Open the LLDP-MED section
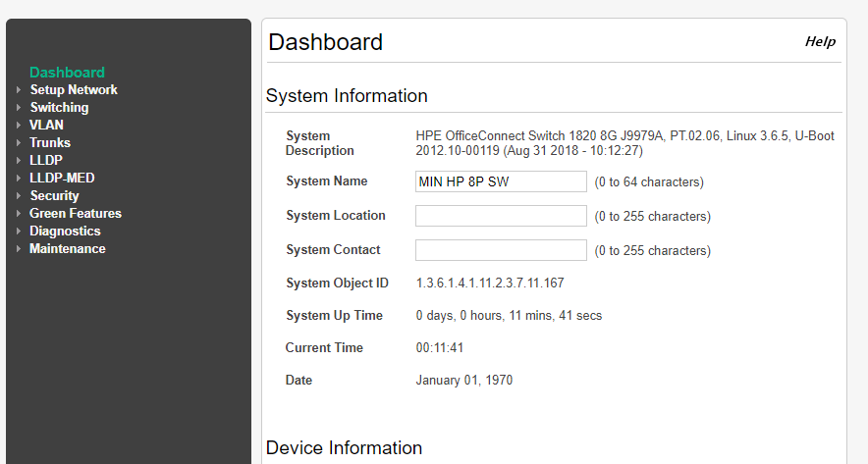Viewport: 868px width, 464px height. [62, 179]
